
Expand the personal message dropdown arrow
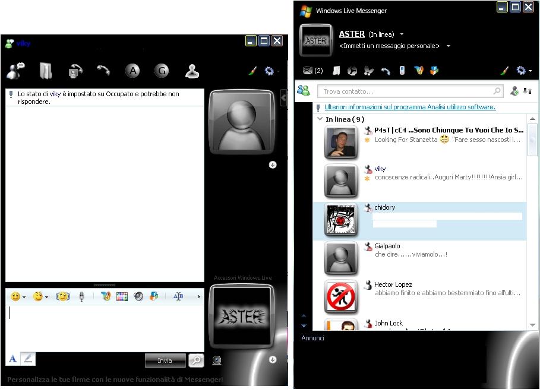point(448,46)
